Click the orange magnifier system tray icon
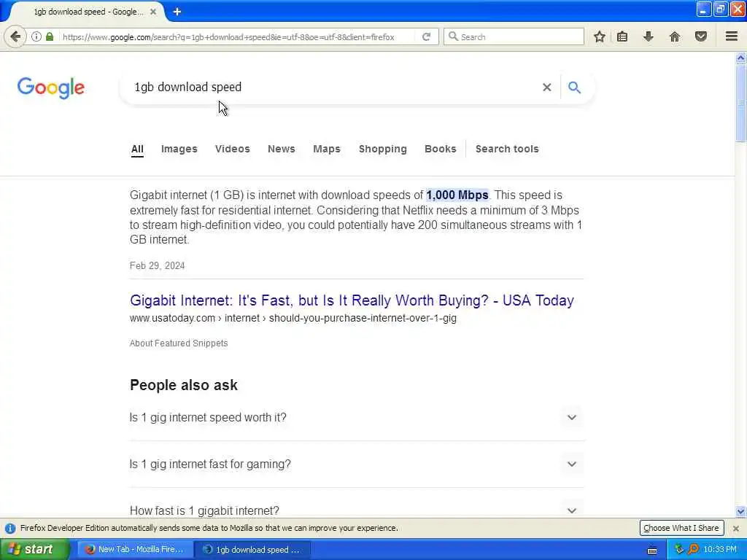The image size is (747, 560). [693, 550]
